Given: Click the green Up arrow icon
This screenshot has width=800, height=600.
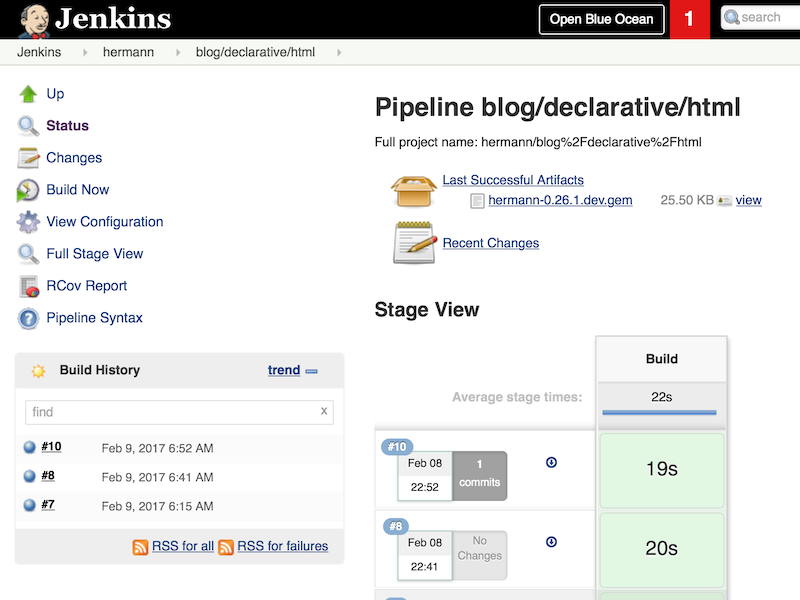Looking at the screenshot, I should pyautogui.click(x=28, y=94).
